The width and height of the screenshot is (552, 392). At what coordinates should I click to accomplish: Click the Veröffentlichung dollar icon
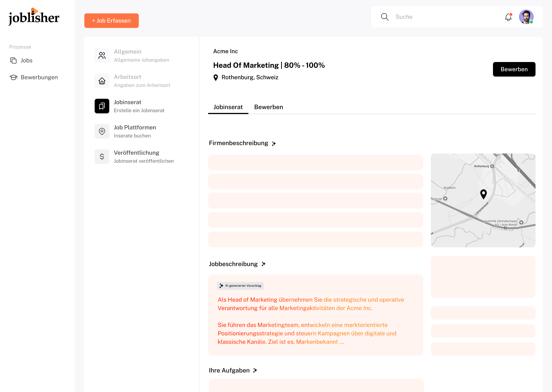[102, 157]
